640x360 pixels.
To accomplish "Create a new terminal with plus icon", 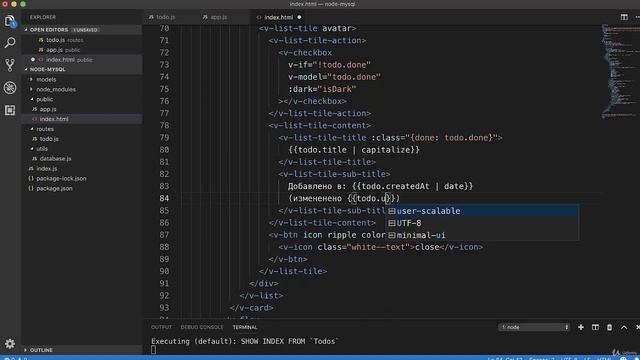I will (580, 327).
